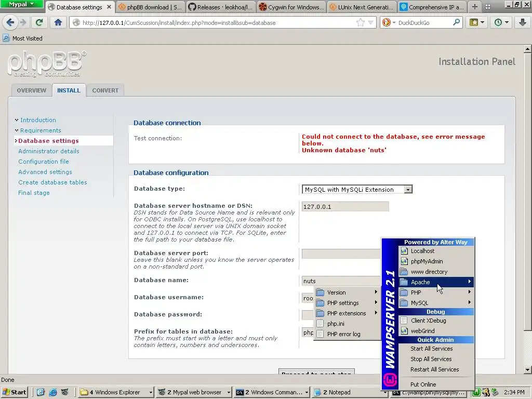Viewport: 532px width, 399px height.
Task: Open the Windows Start button
Action: coord(14,392)
